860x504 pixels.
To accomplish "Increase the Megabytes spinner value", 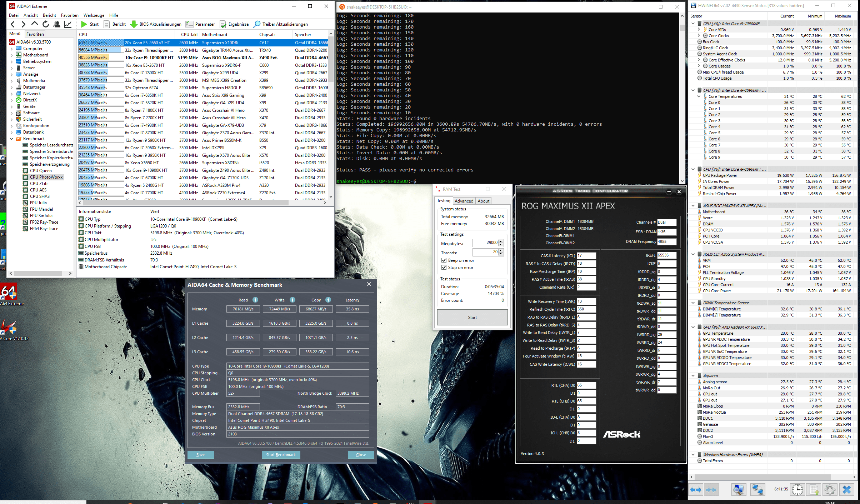I will pos(501,241).
